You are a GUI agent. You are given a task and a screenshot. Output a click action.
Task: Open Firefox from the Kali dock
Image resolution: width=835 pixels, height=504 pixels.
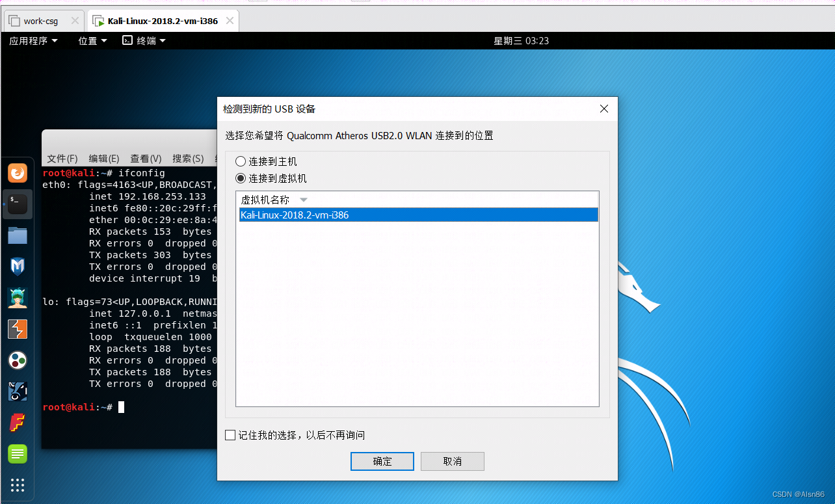18,173
